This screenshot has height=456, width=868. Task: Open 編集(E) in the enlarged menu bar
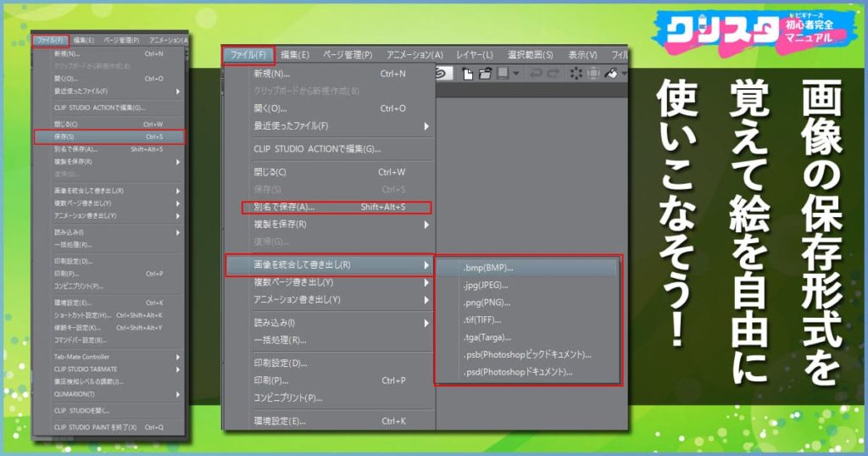(295, 55)
